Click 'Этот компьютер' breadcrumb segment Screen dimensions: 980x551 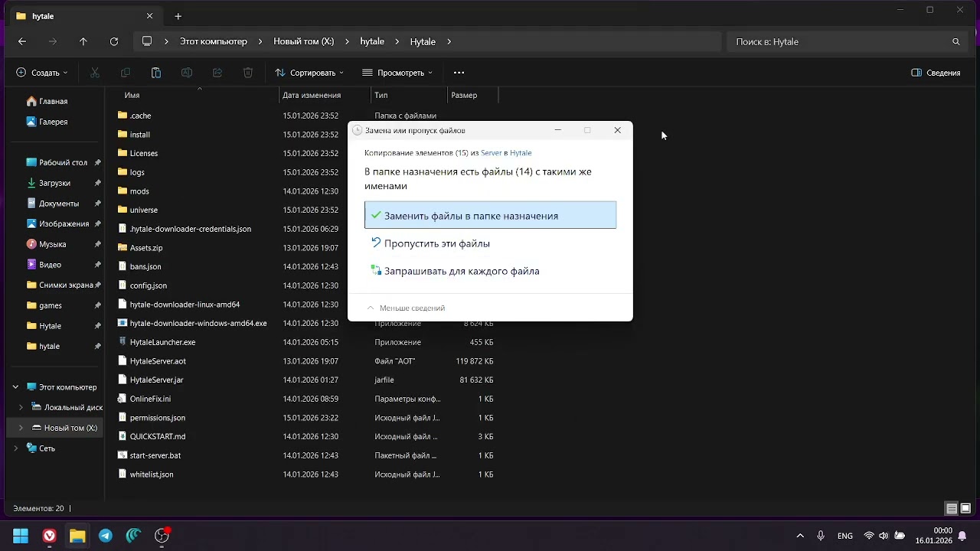[214, 42]
